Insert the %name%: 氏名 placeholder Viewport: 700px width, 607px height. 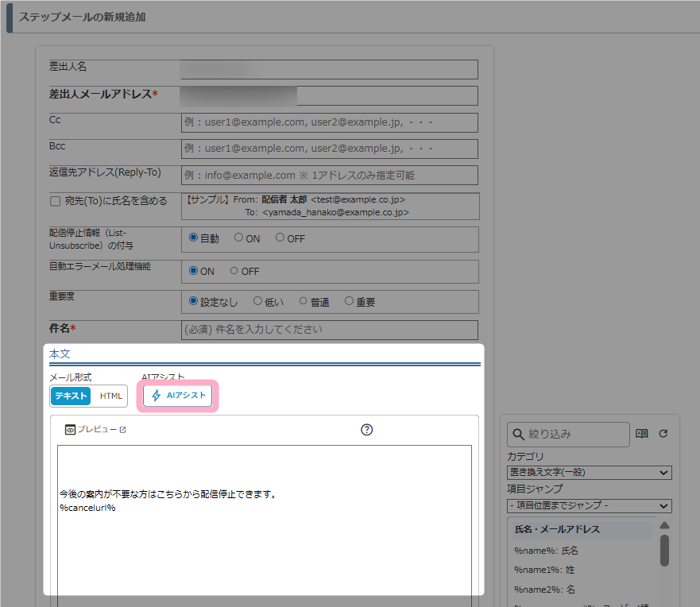[547, 550]
